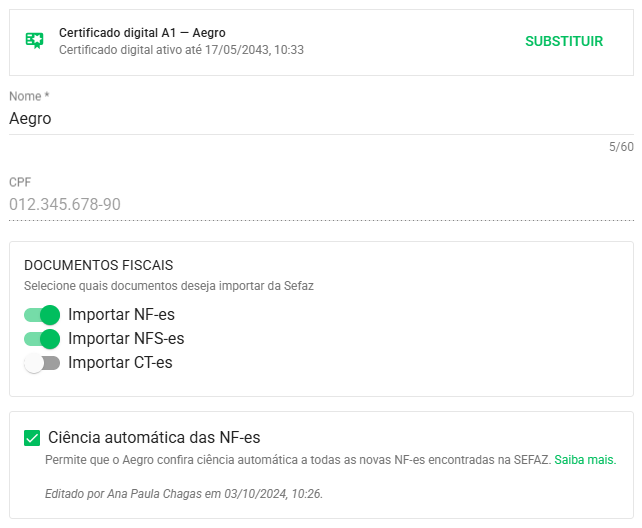Disable the Importar NF-es toggle

pyautogui.click(x=42, y=315)
